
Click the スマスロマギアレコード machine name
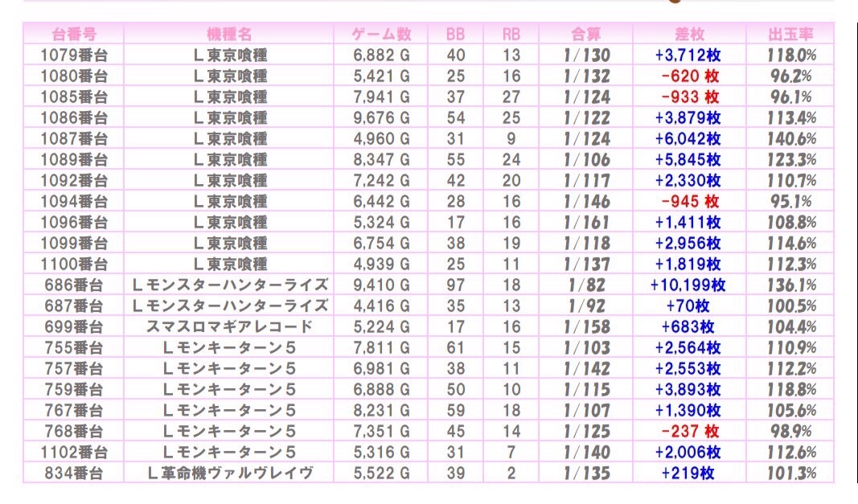(x=229, y=327)
